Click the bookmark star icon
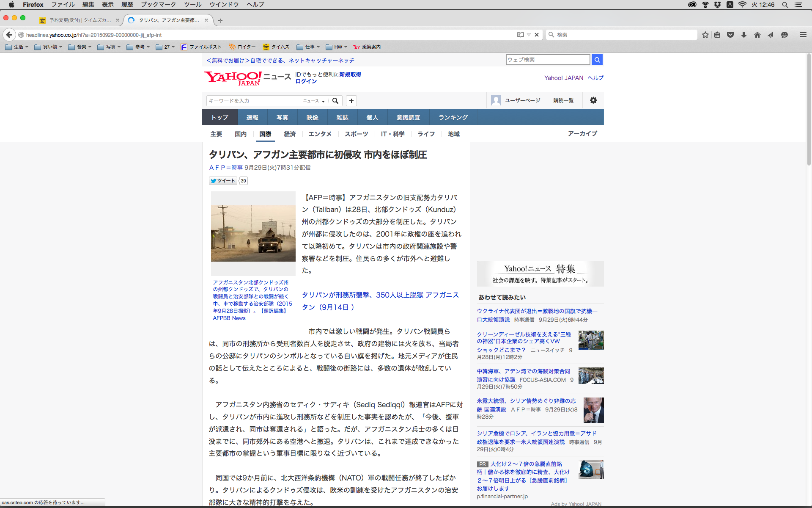812x508 pixels. click(705, 35)
